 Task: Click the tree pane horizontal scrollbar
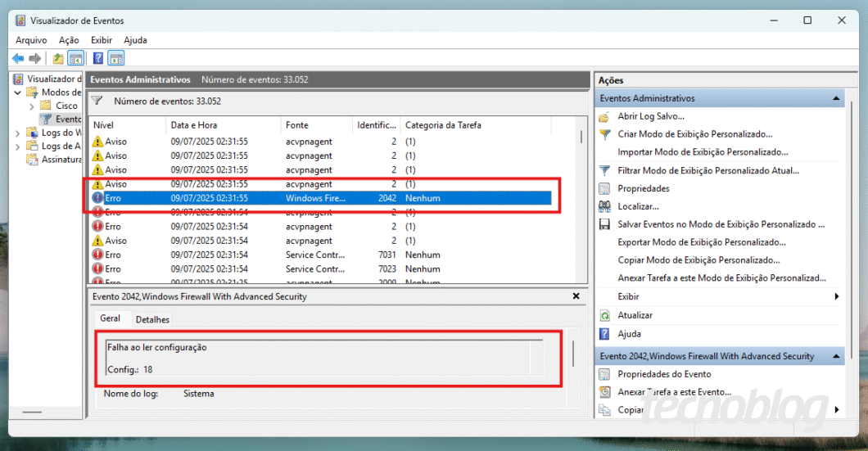pyautogui.click(x=32, y=413)
